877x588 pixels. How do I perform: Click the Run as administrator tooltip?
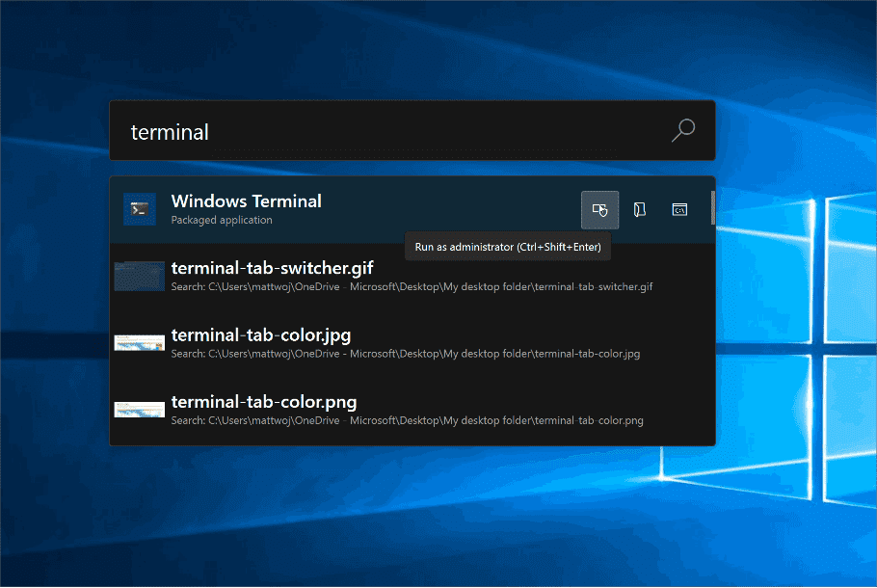507,248
